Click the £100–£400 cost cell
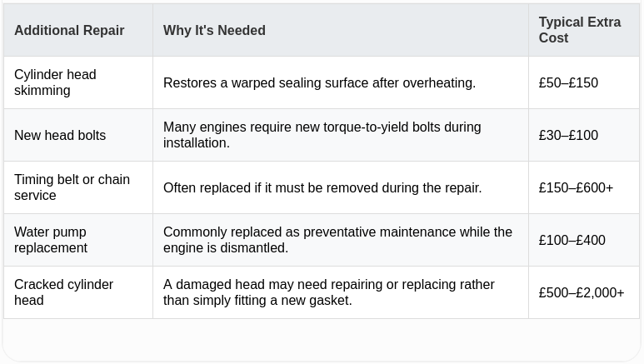The height and width of the screenshot is (364, 644). pyautogui.click(x=584, y=240)
